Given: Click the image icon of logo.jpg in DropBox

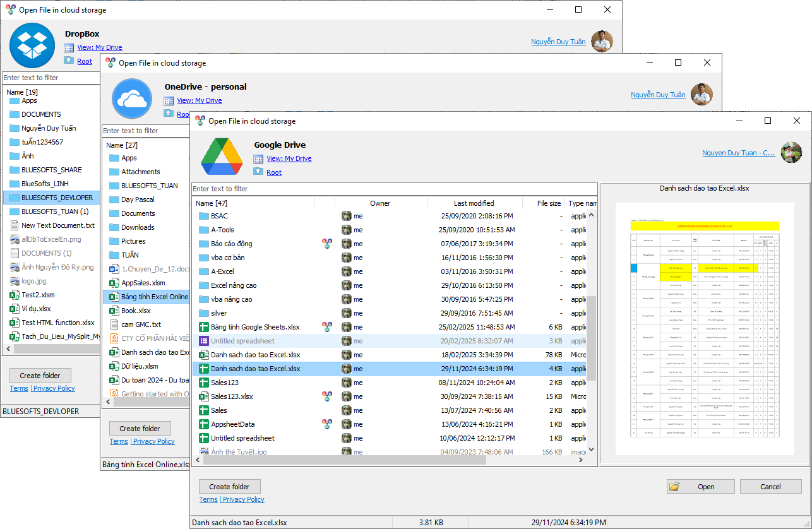Looking at the screenshot, I should coord(15,281).
